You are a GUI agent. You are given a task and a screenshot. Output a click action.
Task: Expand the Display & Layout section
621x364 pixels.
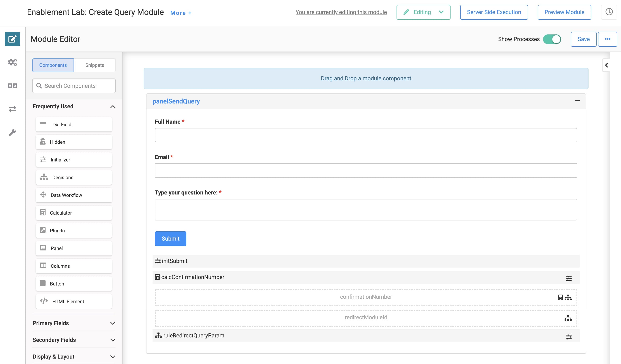(x=113, y=357)
